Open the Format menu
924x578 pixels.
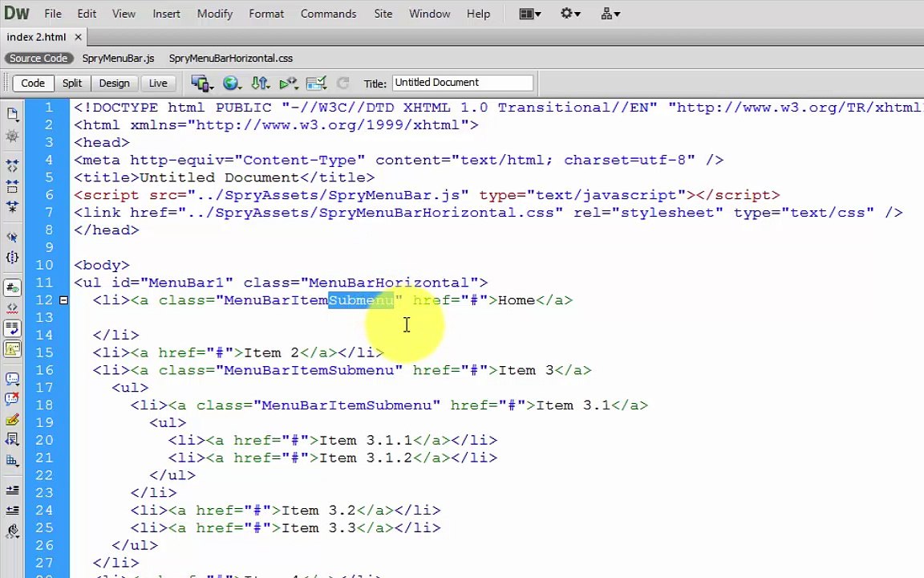[265, 14]
